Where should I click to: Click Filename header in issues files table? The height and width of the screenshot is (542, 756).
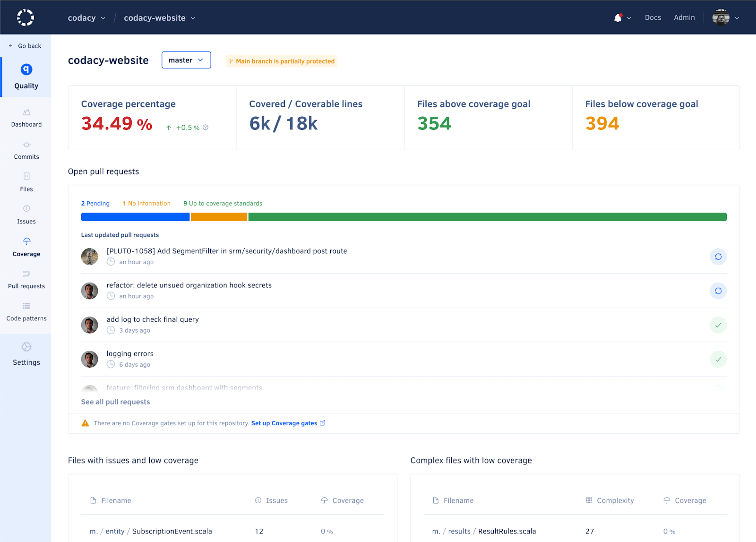[x=111, y=500]
